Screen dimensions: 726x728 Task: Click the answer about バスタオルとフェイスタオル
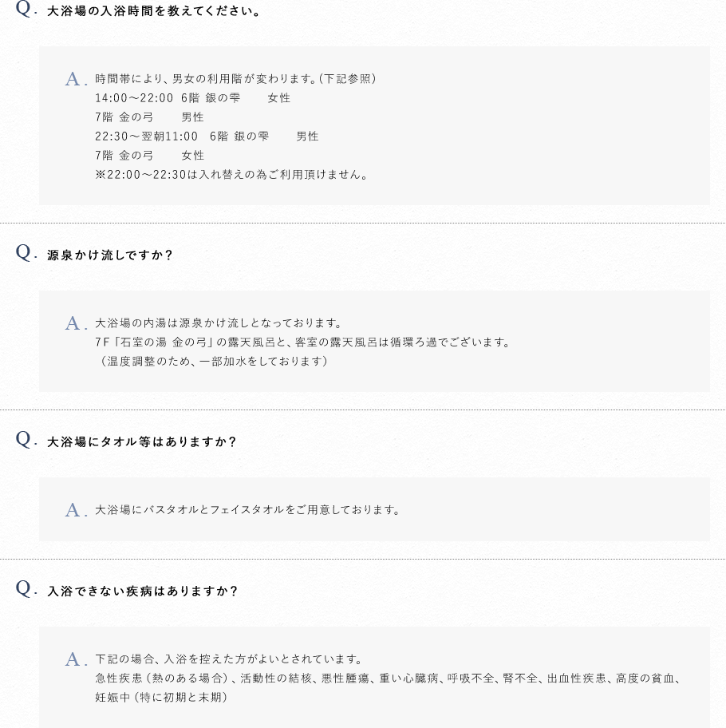(x=248, y=510)
